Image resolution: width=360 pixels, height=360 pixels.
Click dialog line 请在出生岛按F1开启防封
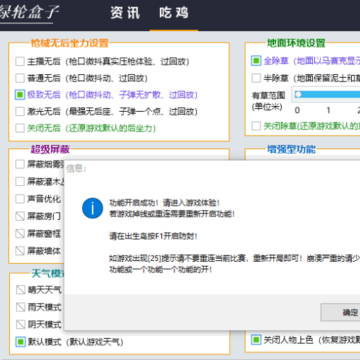[153, 236]
